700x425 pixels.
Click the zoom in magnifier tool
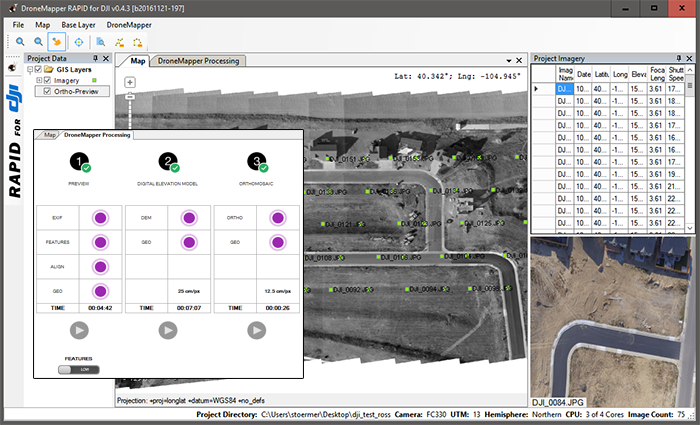tap(20, 42)
